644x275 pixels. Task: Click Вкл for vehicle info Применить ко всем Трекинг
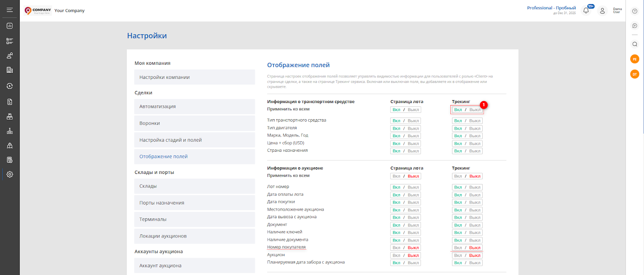pos(458,110)
